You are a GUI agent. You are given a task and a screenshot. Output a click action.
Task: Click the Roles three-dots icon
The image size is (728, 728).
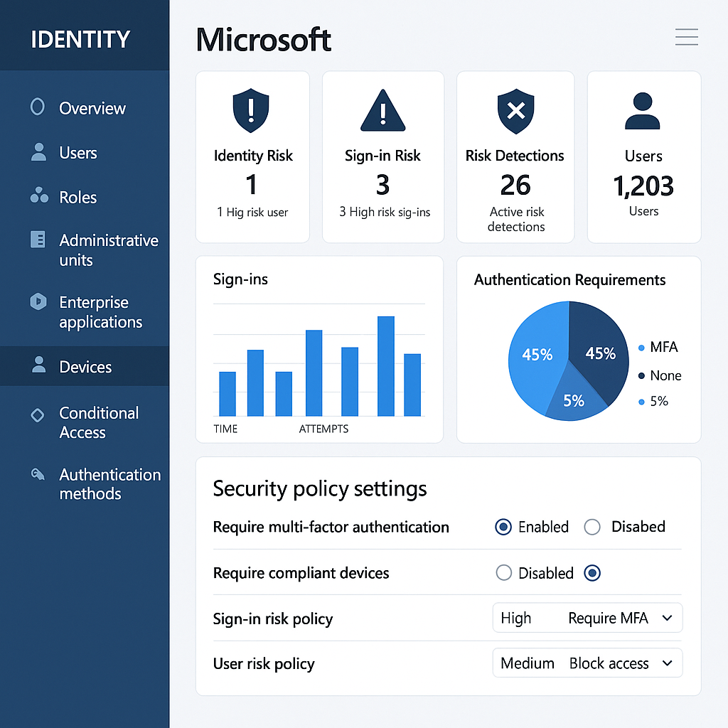[x=39, y=195]
